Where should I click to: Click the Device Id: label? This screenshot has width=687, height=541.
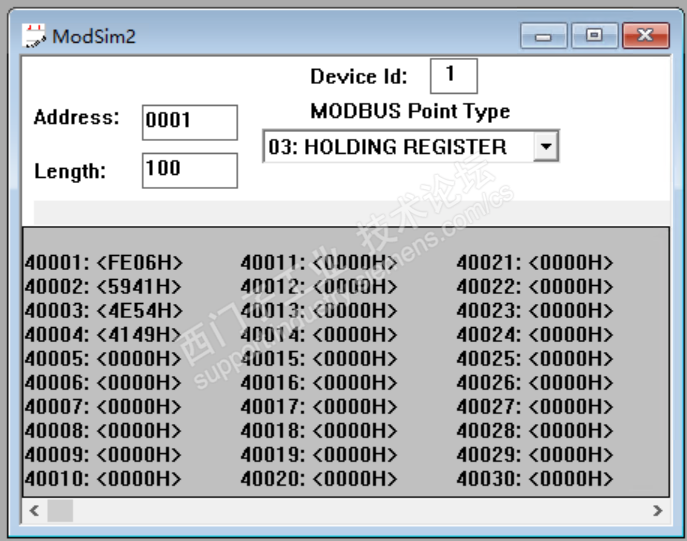pyautogui.click(x=359, y=77)
